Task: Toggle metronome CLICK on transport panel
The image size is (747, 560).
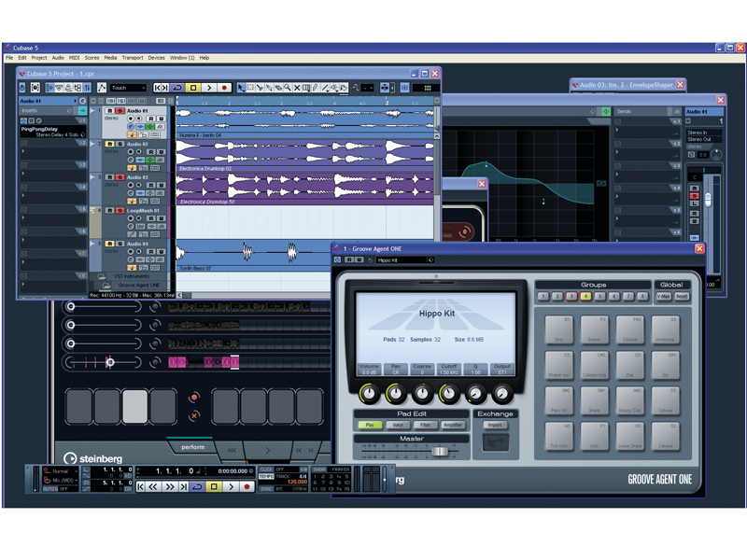Action: pos(267,469)
